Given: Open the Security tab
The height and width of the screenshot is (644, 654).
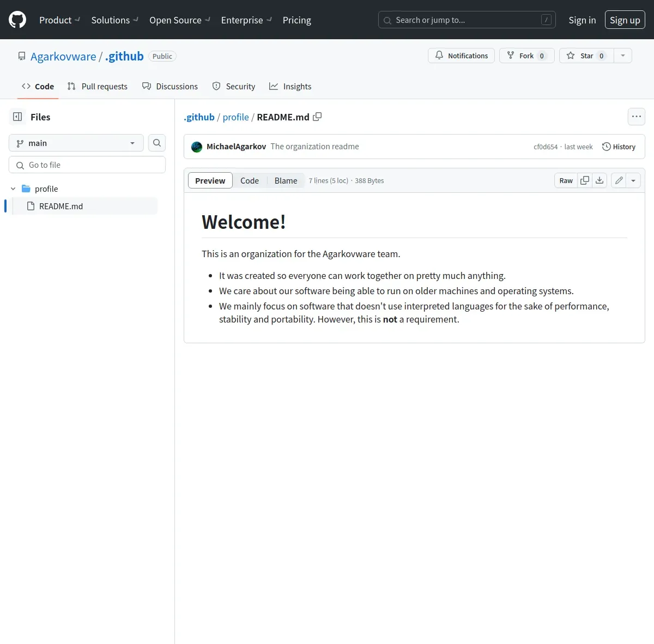Looking at the screenshot, I should pyautogui.click(x=233, y=86).
